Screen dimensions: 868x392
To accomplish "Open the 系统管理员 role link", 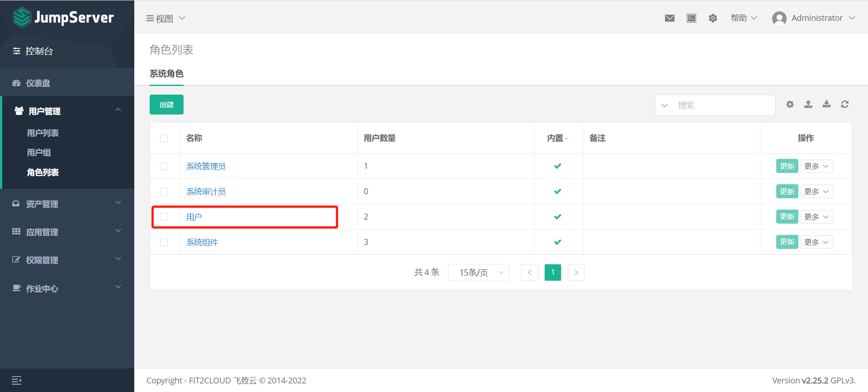I will pyautogui.click(x=206, y=166).
